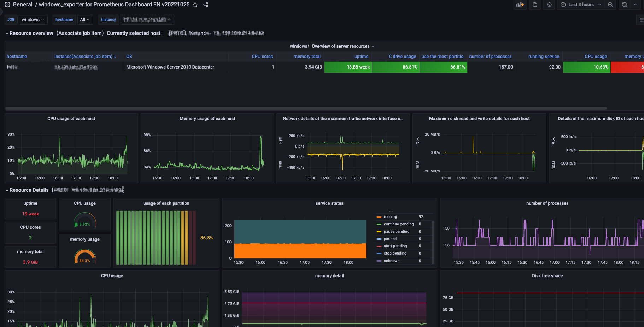The height and width of the screenshot is (327, 644).
Task: Open the JOB windows dropdown
Action: [x=33, y=20]
